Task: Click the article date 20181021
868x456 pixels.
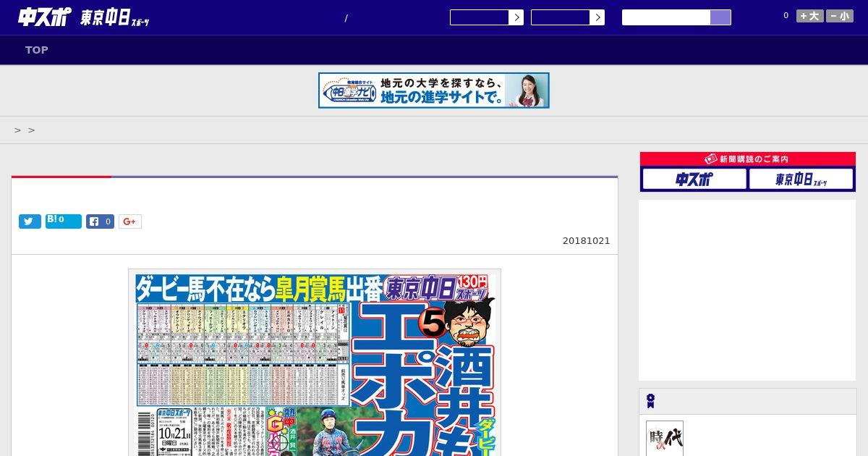Action: 587,241
